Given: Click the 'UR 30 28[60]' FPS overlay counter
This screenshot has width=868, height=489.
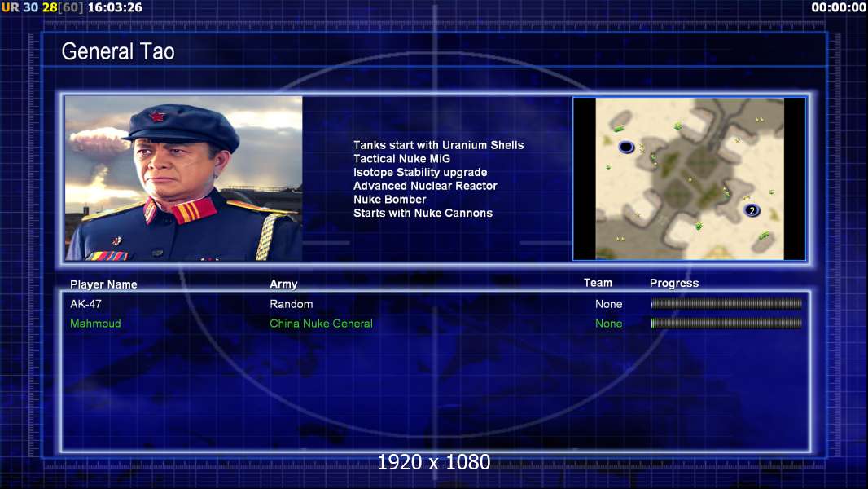Looking at the screenshot, I should point(42,7).
